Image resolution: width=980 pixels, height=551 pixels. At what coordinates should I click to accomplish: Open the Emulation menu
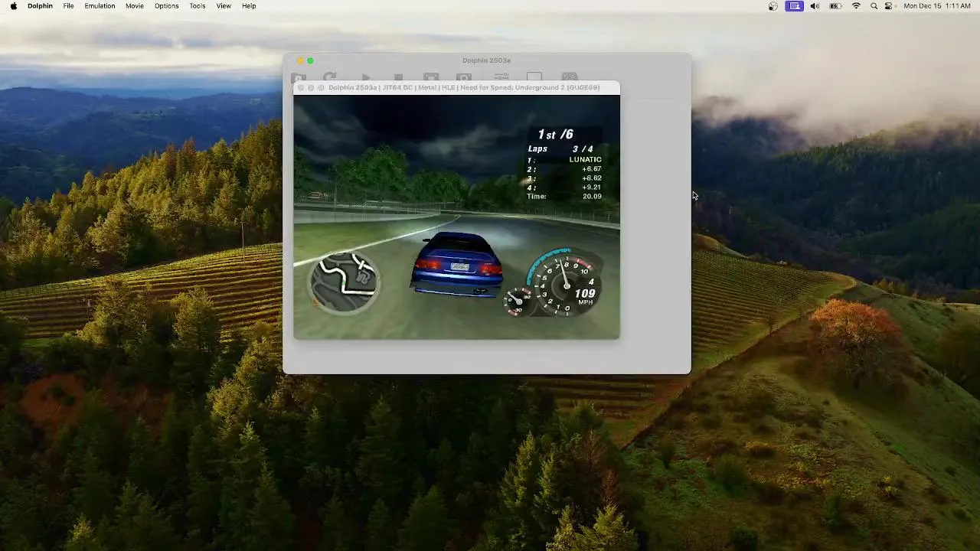pos(100,6)
